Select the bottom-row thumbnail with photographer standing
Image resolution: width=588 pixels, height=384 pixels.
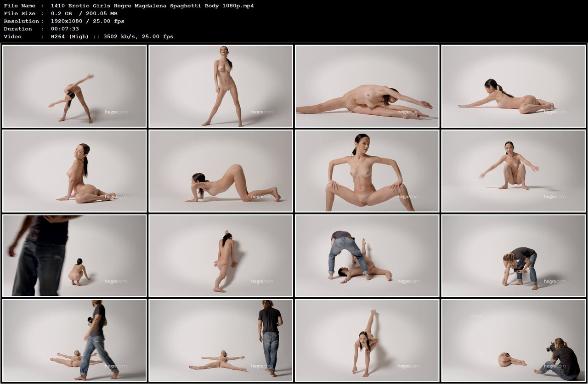[x=220, y=341]
